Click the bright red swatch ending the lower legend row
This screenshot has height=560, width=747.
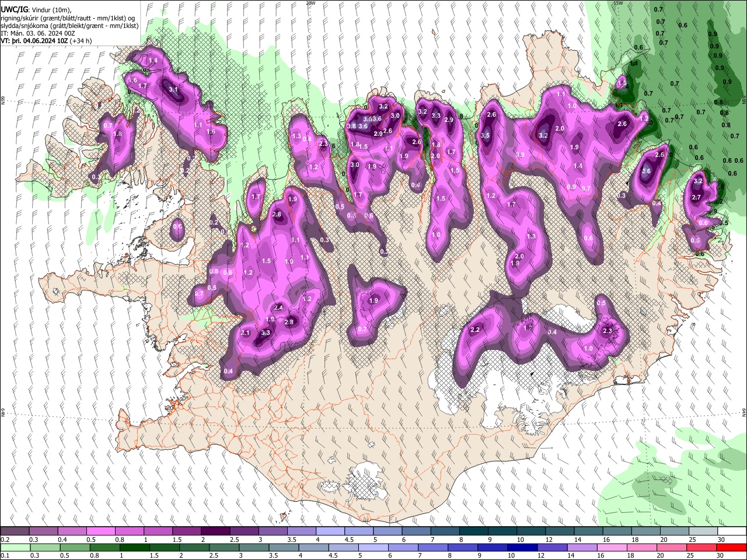[x=732, y=547]
